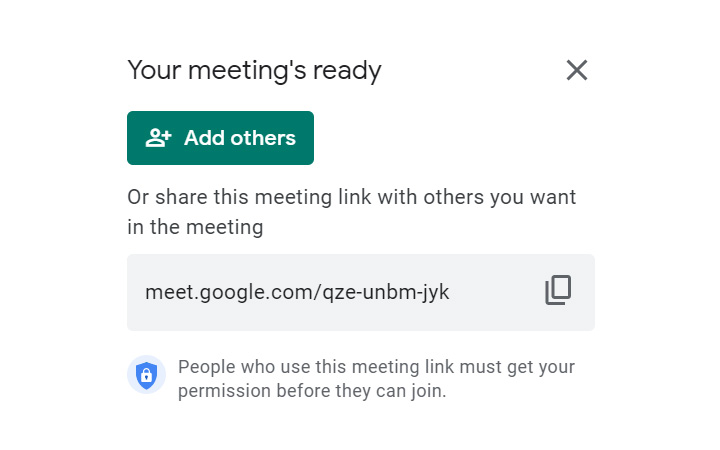The image size is (720, 450).
Task: Select the meet.google.com/qze-unbm-jyk link text
Action: coord(297,292)
